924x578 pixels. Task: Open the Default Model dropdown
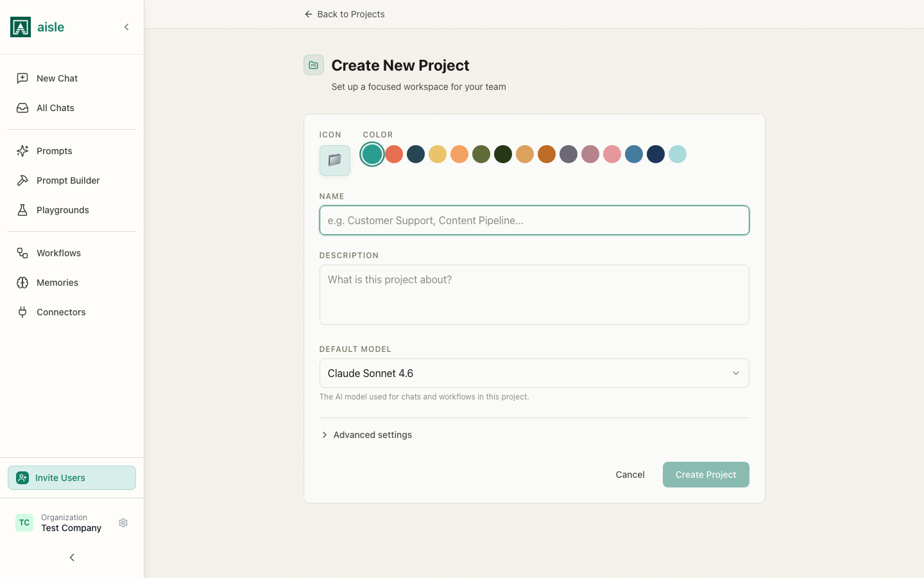click(534, 373)
